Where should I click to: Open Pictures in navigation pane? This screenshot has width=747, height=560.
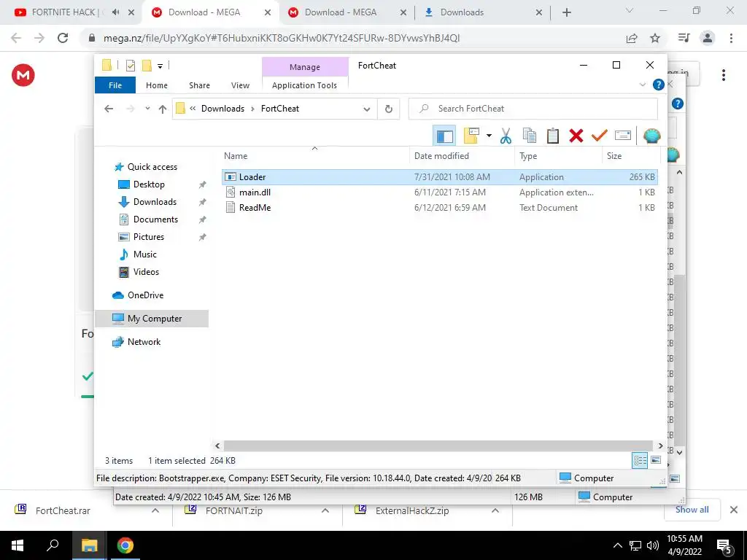[x=149, y=237]
